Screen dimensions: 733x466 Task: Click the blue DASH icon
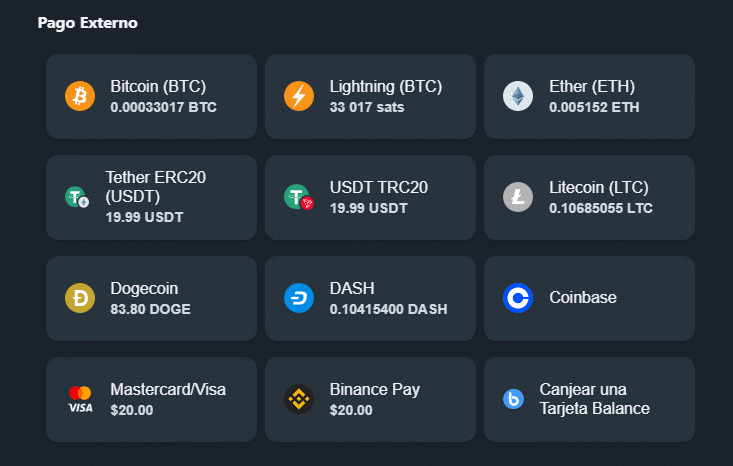[299, 298]
